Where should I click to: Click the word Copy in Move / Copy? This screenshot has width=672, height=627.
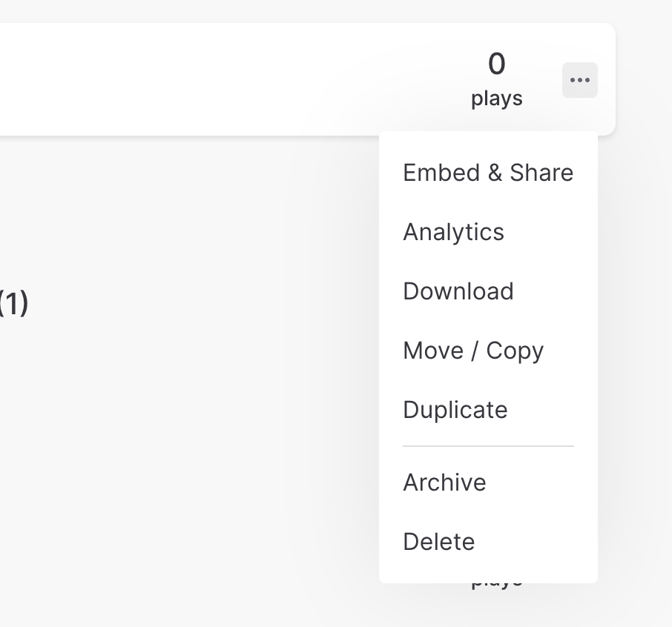pos(515,351)
